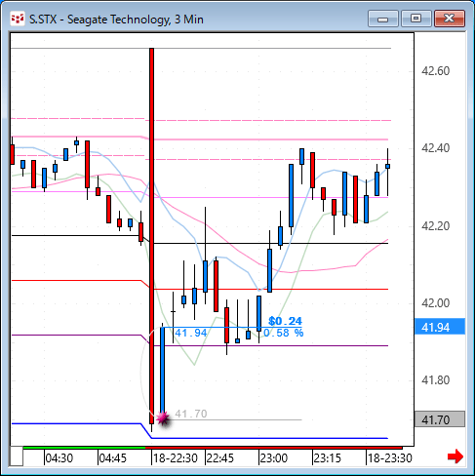Maximize the Seagate chart window
Screen dimensions: 475x476
(416, 19)
